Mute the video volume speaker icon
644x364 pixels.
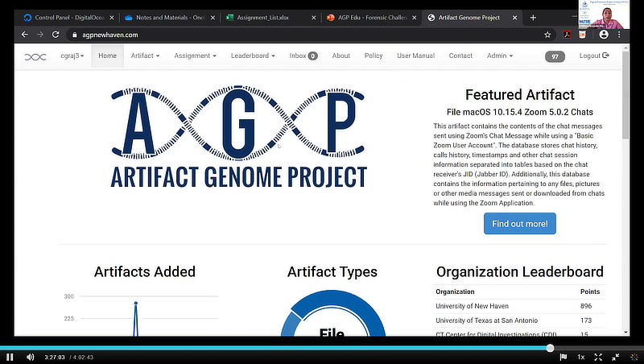tap(31, 357)
